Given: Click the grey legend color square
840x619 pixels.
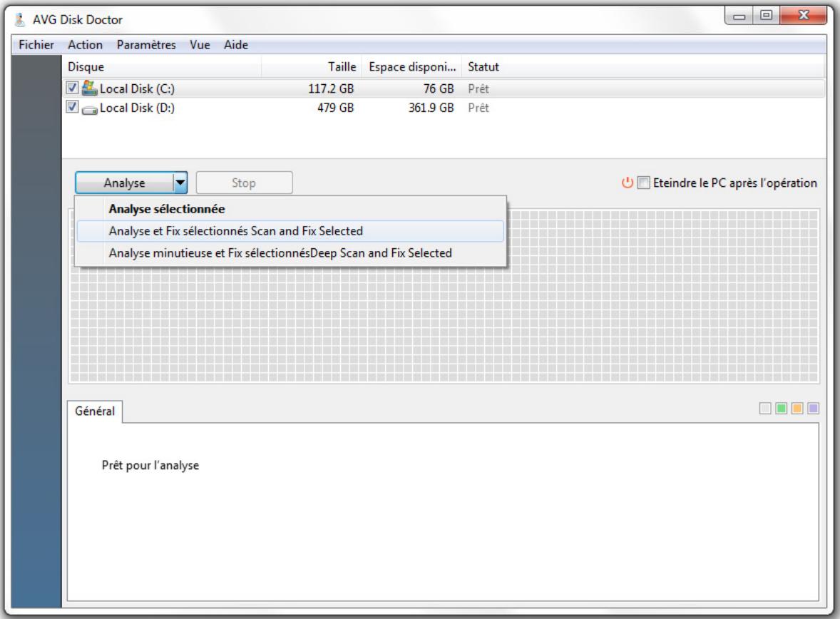Looking at the screenshot, I should (765, 409).
